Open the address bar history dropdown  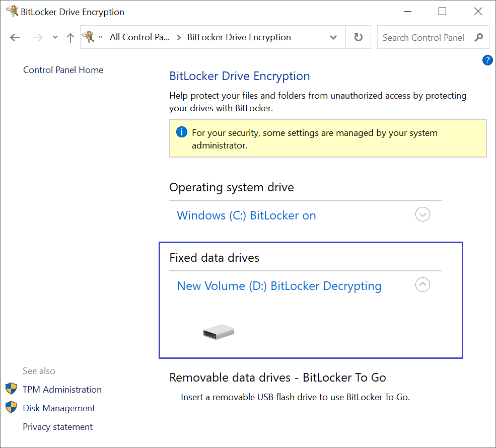(x=333, y=37)
